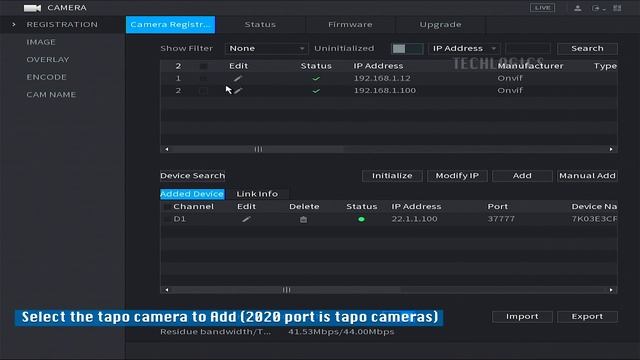Open the multi-view grid icon
This screenshot has height=360, width=640.
coord(617,8)
